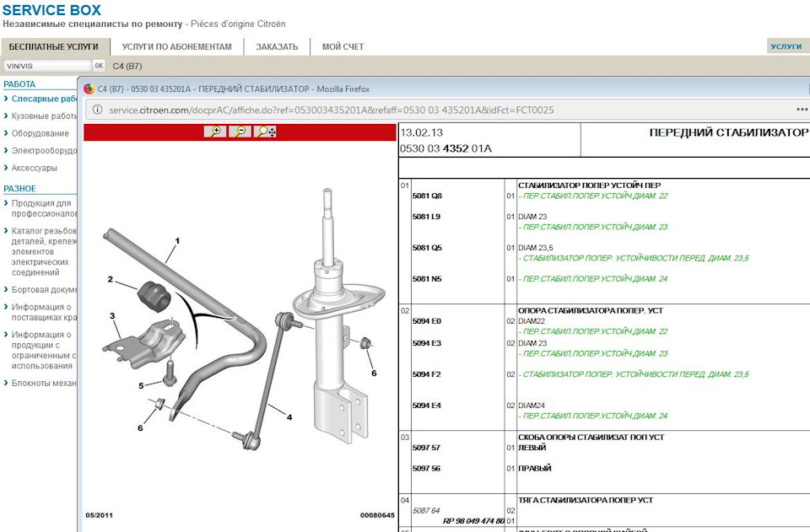Select part number 5094 E3
810x532 pixels.
[x=427, y=343]
